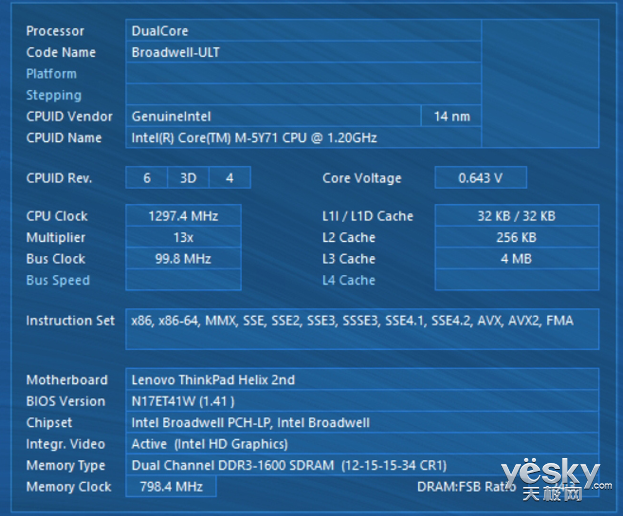
Task: Click the empty L4 Cache field
Action: [x=517, y=280]
